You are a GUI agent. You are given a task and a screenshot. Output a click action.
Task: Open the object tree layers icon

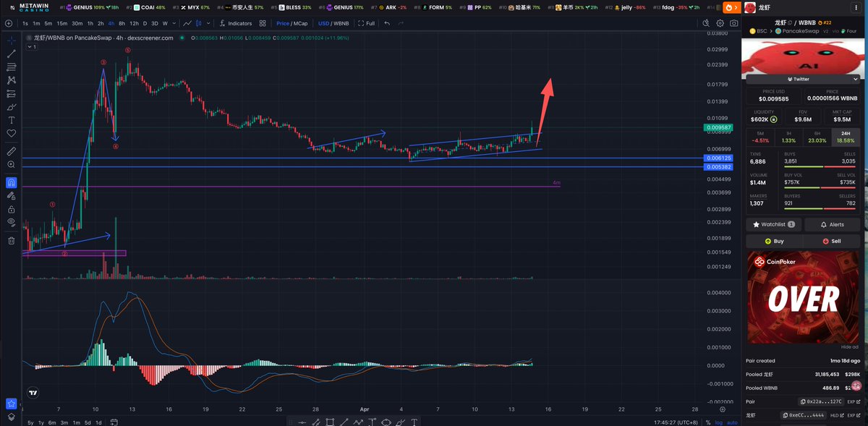(x=12, y=416)
